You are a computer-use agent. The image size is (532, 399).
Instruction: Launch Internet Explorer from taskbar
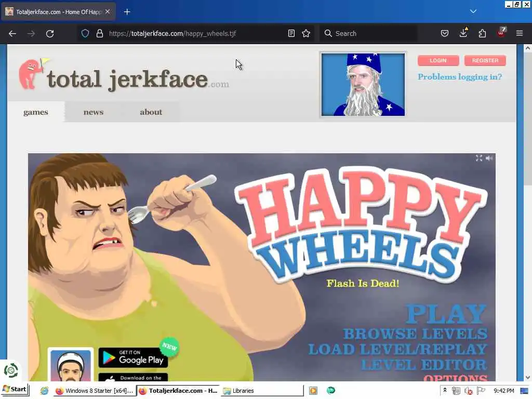tap(45, 391)
